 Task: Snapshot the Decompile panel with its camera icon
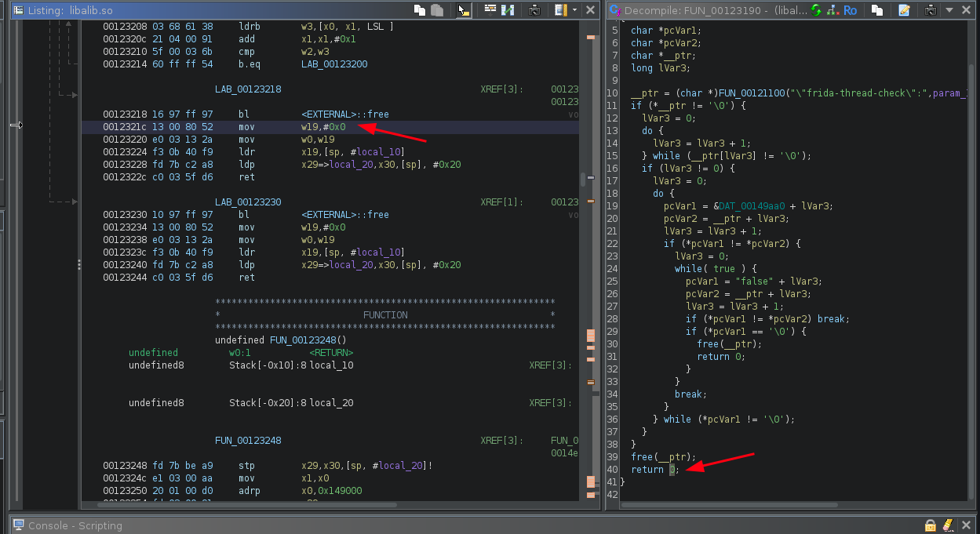[x=931, y=10]
